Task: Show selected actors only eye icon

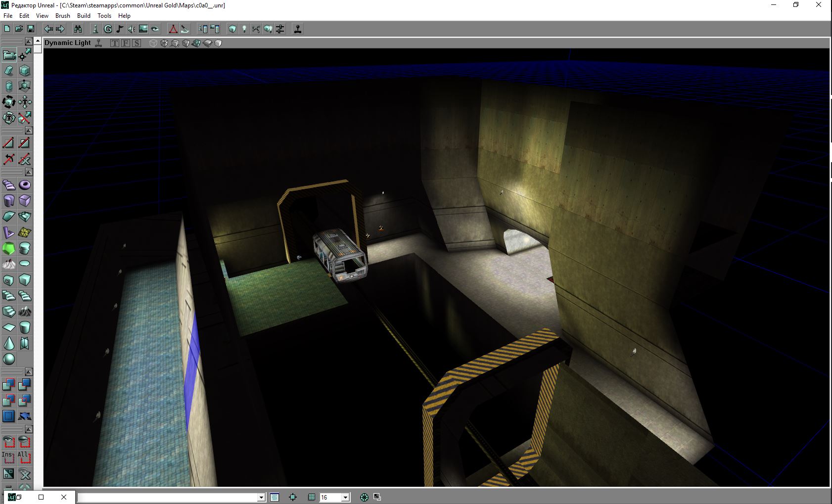Action: [x=9, y=441]
